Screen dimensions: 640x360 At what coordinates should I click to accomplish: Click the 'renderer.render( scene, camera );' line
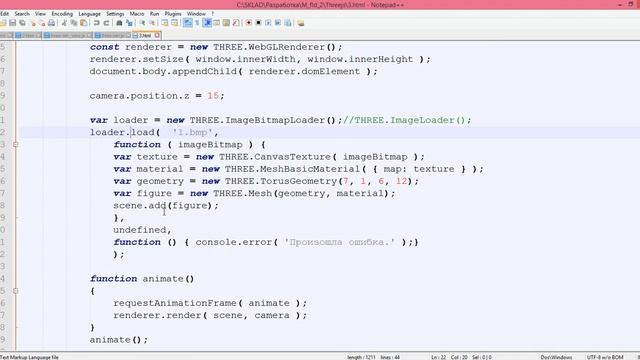210,316
